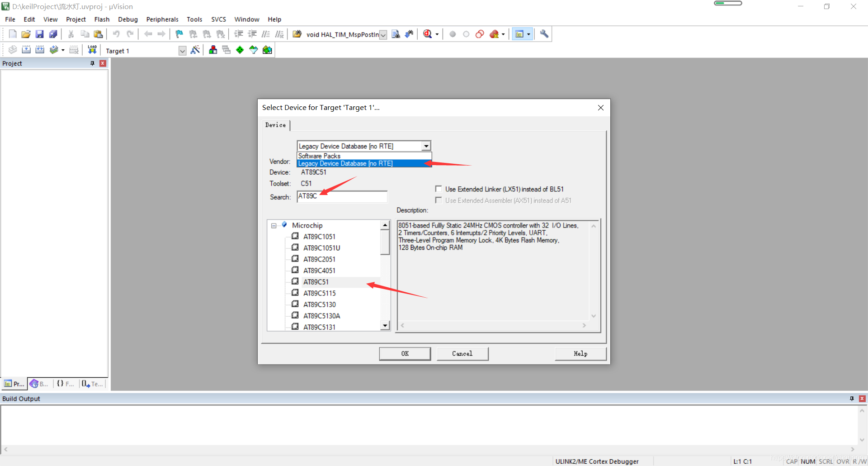Open the Peripherals menu
This screenshot has height=466, width=868.
(162, 19)
